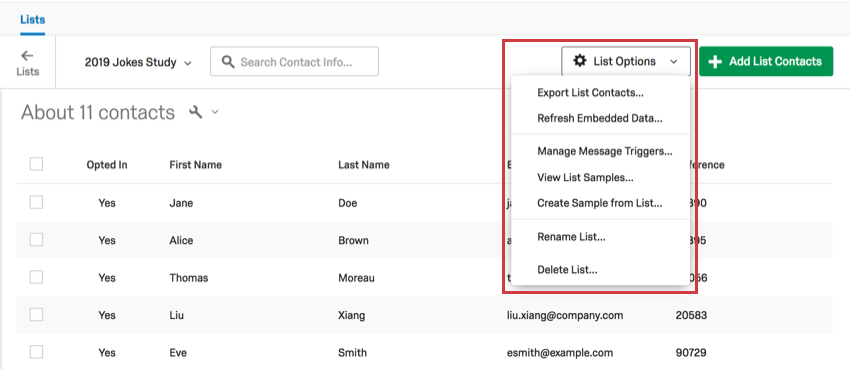
Task: Select the checkbox for Liu Xiang
Action: coord(36,315)
